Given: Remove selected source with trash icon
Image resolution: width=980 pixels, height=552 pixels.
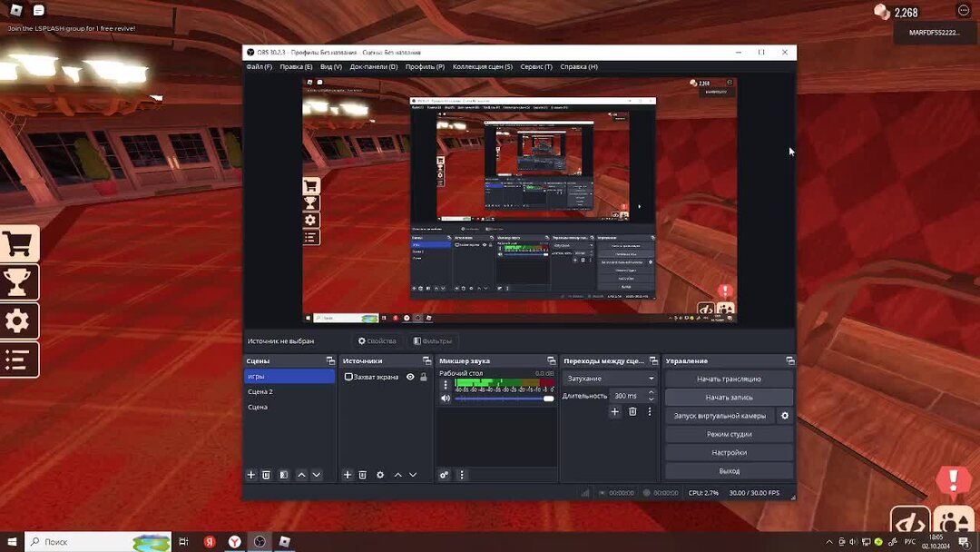Looking at the screenshot, I should [362, 475].
